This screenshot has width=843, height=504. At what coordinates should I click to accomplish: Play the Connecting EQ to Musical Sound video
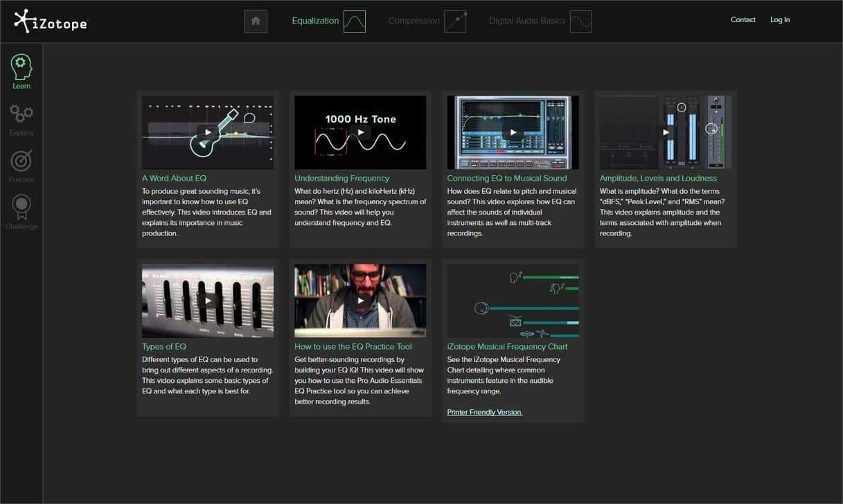pyautogui.click(x=513, y=132)
